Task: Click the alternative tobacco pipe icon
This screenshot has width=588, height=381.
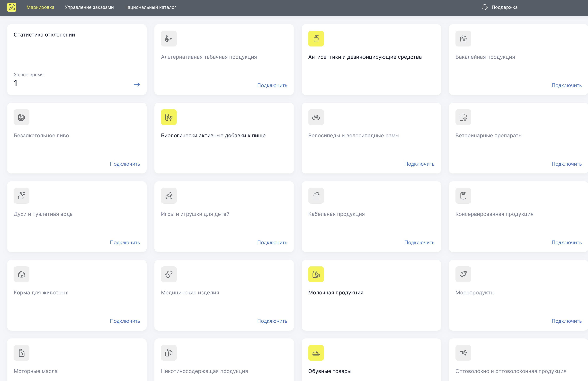Action: (169, 39)
